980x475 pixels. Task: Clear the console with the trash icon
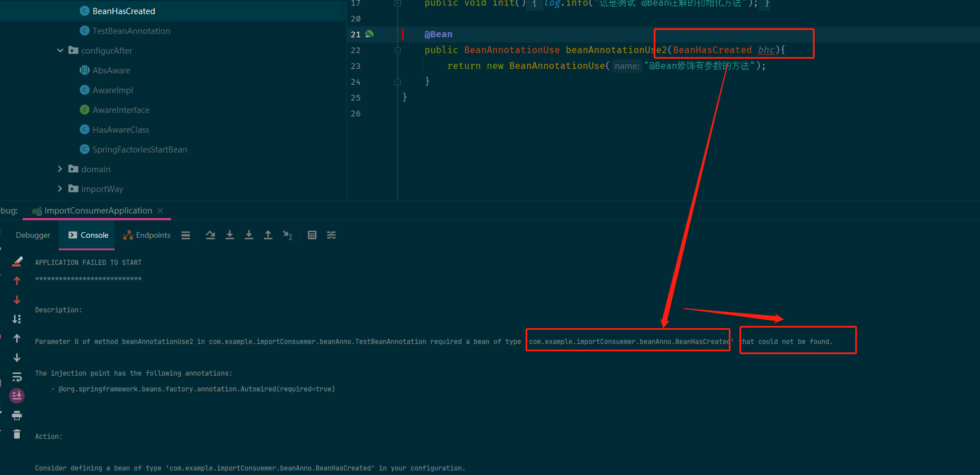pyautogui.click(x=17, y=434)
